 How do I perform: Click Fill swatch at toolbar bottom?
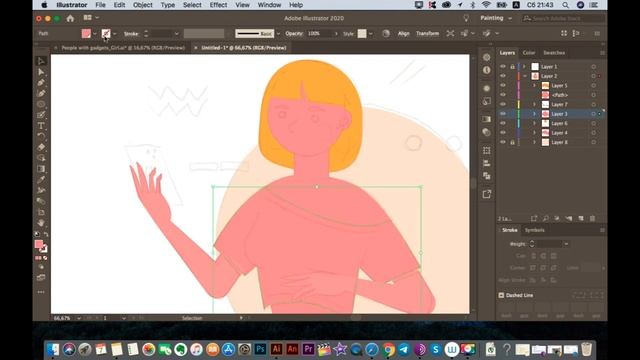(x=39, y=244)
